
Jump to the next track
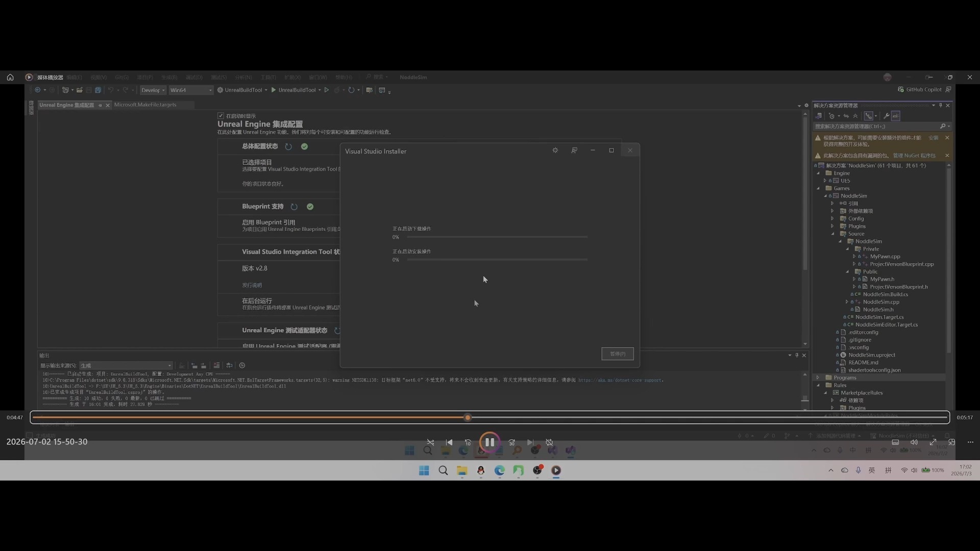click(x=530, y=442)
